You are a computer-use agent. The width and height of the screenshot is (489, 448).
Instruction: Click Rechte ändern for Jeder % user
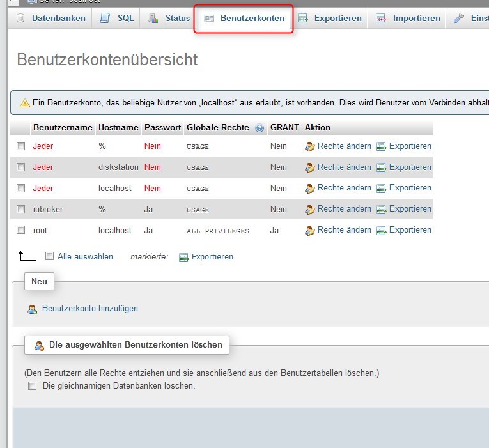point(345,146)
